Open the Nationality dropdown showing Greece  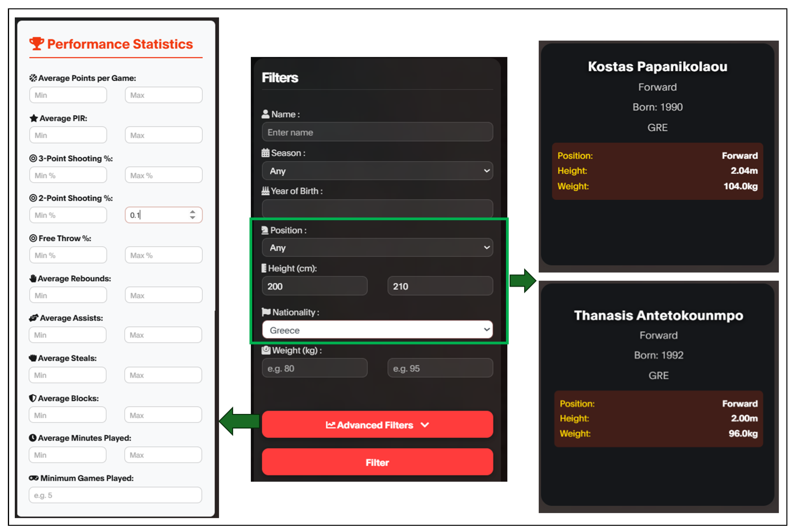click(x=377, y=330)
